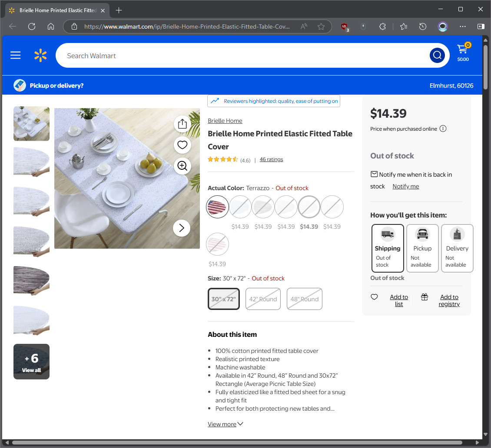The image size is (491, 448).
Task: Click the browser mouse extension icon
Action: tap(363, 26)
